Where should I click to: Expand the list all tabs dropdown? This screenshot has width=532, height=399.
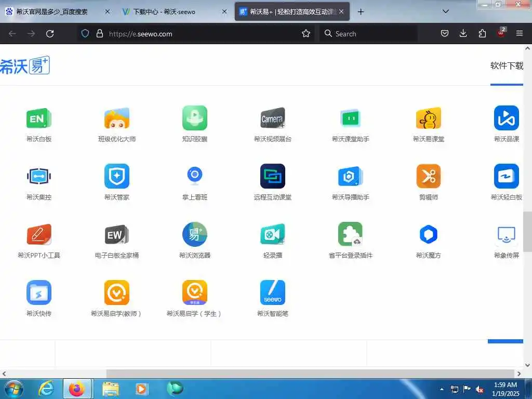[x=446, y=12]
